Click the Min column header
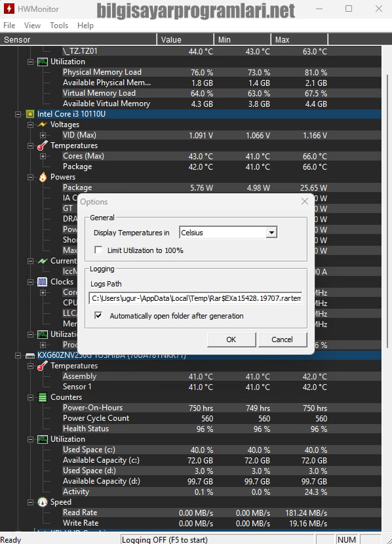The width and height of the screenshot is (392, 544). coord(243,39)
